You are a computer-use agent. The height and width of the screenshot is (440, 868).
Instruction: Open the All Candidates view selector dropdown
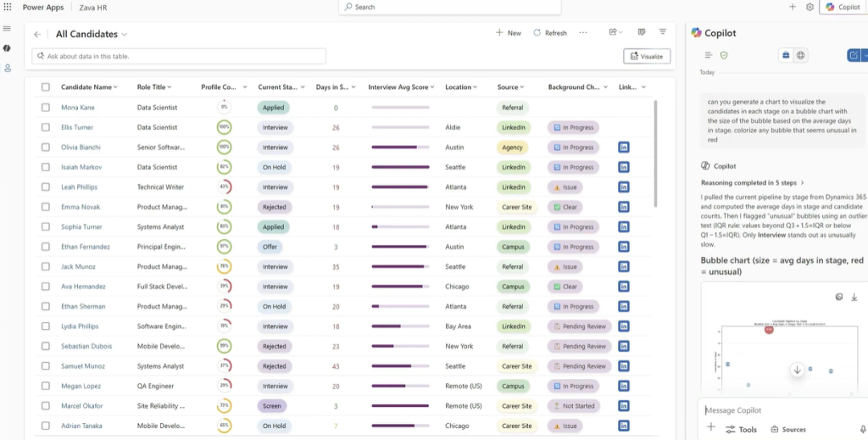pos(125,35)
